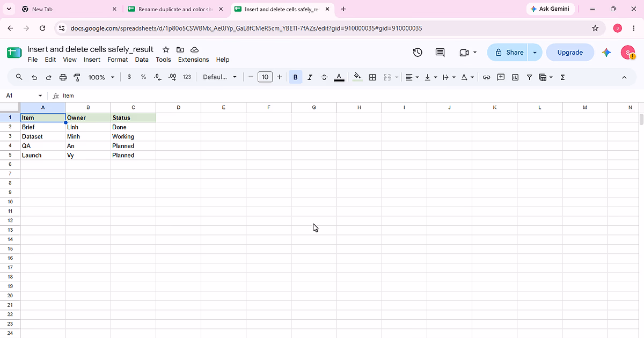This screenshot has width=644, height=338.
Task: Insert a comment from toolbar
Action: pyautogui.click(x=501, y=77)
